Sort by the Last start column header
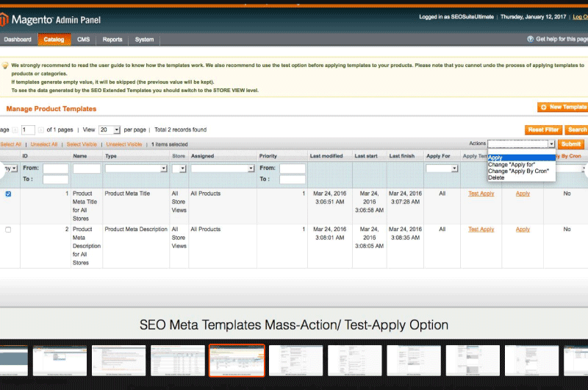The height and width of the screenshot is (390, 588). coord(366,156)
